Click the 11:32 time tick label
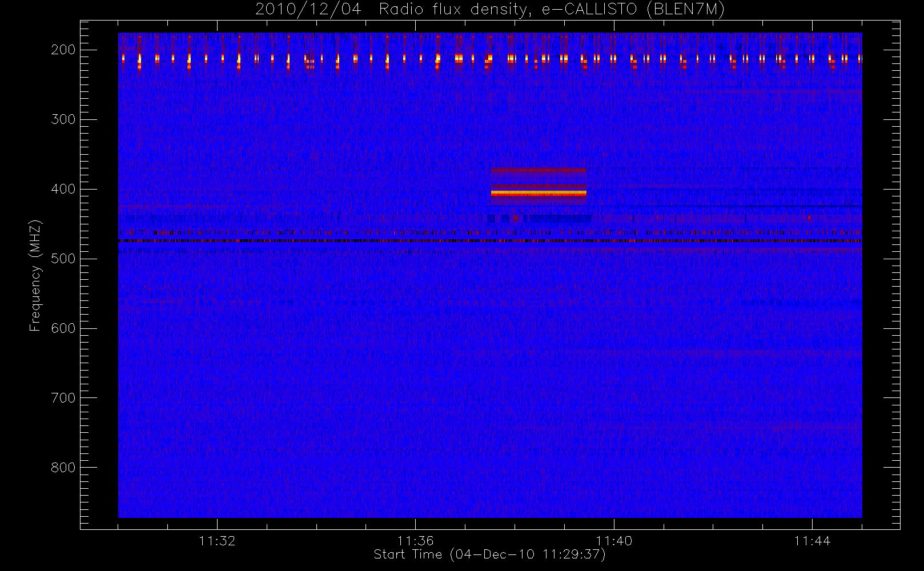Image resolution: width=924 pixels, height=571 pixels. 217,541
